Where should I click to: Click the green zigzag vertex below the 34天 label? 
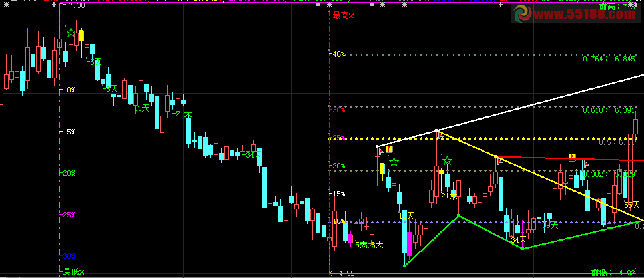tap(522, 249)
